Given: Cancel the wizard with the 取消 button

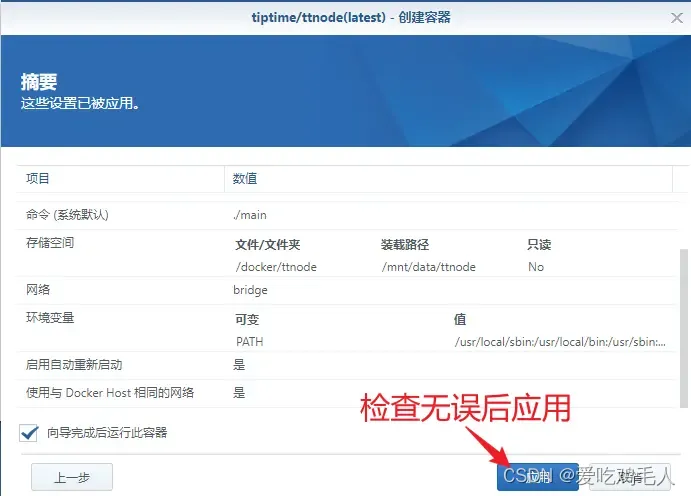Looking at the screenshot, I should click(630, 477).
